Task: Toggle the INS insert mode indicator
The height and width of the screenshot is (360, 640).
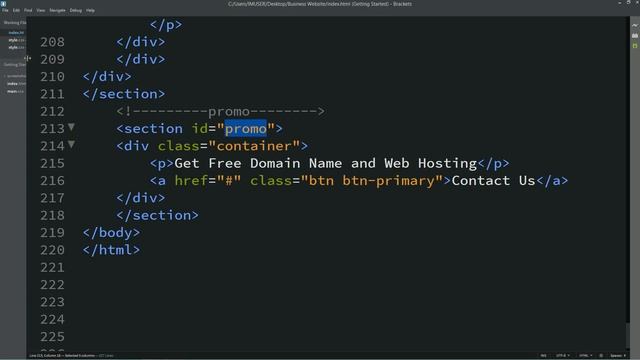Action: pyautogui.click(x=543, y=356)
